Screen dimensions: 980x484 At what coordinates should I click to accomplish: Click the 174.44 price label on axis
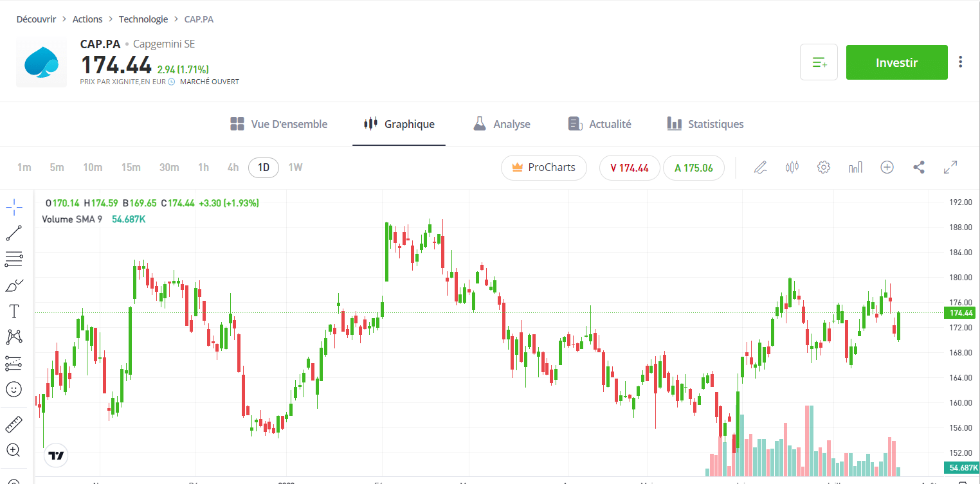coord(959,313)
